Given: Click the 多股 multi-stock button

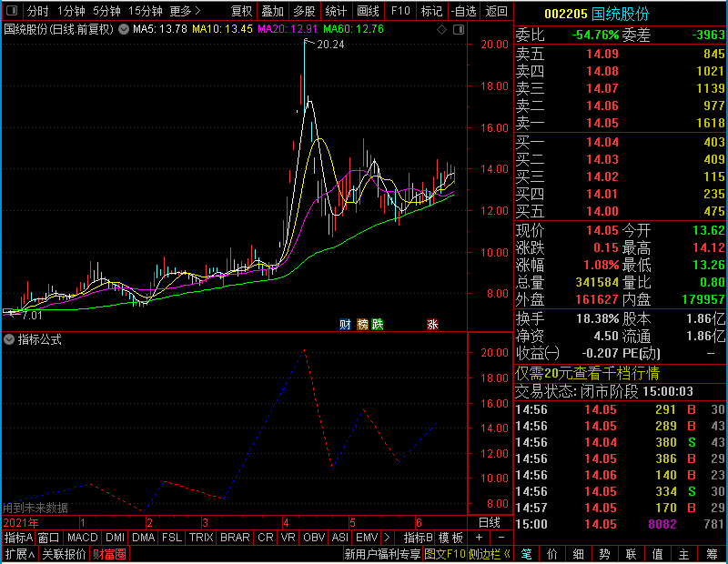Looking at the screenshot, I should (304, 11).
